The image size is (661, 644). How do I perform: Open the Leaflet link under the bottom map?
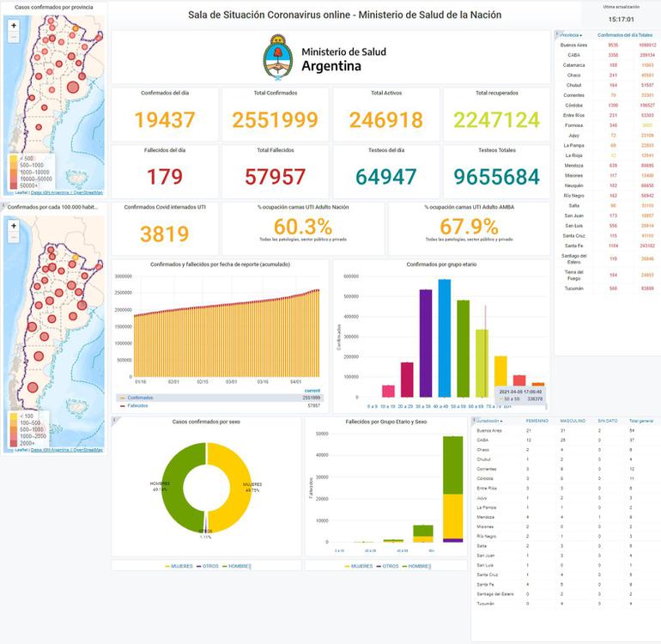pos(11,449)
